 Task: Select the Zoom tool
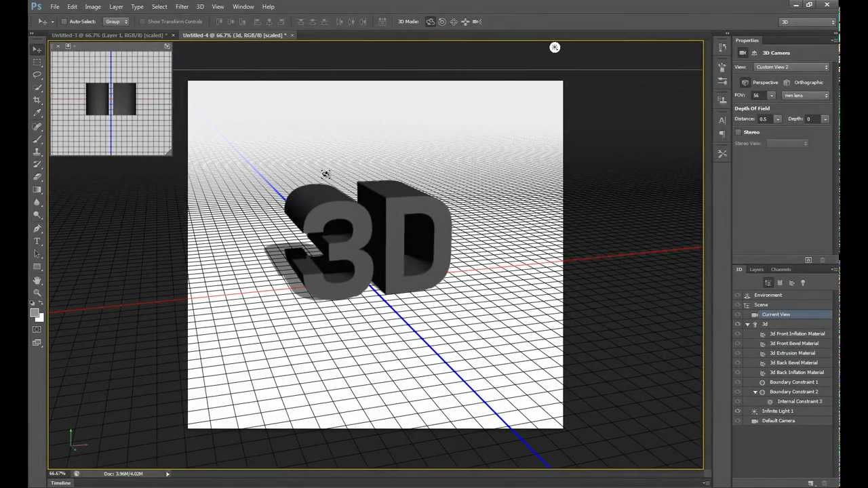pyautogui.click(x=37, y=292)
